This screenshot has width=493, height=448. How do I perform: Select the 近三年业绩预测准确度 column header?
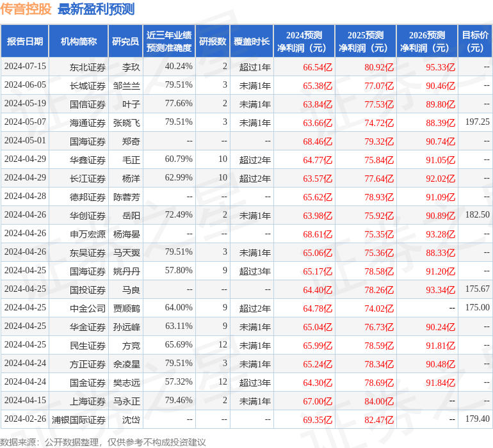point(169,41)
